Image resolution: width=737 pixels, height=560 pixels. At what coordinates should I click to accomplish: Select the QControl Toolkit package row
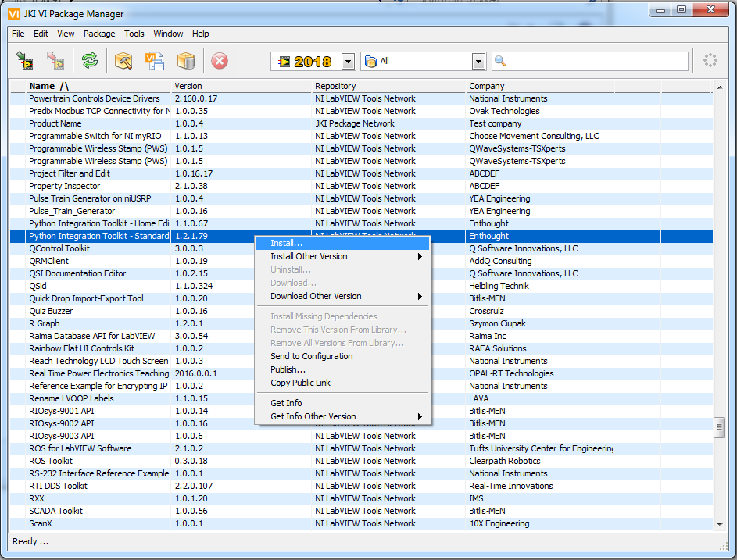[131, 248]
